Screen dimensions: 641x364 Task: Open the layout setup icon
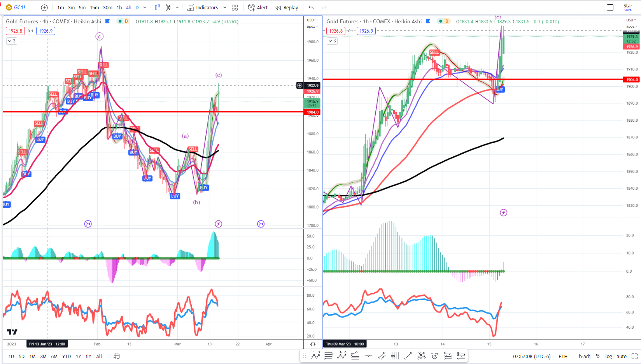pyautogui.click(x=610, y=7)
